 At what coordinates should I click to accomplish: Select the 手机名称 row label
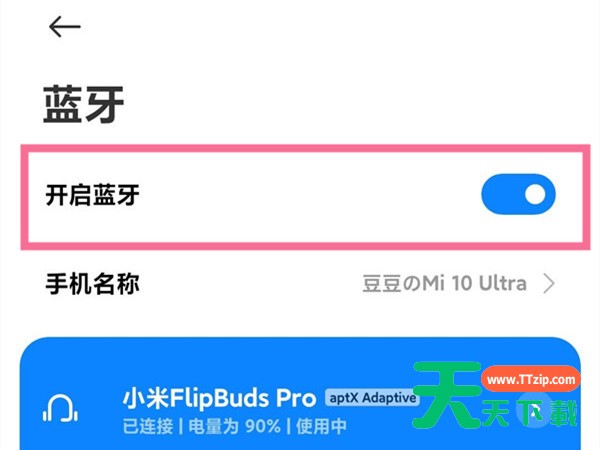coord(92,284)
